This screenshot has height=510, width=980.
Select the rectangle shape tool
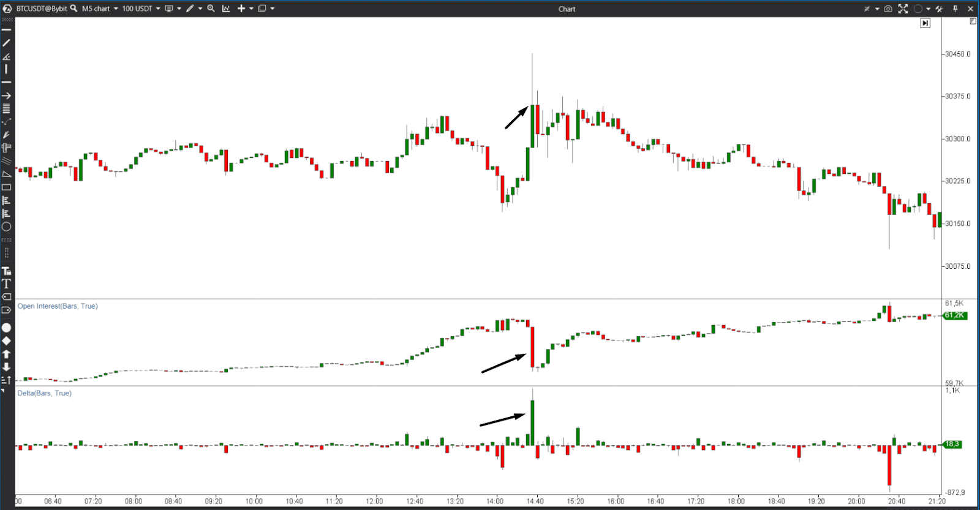[x=6, y=187]
